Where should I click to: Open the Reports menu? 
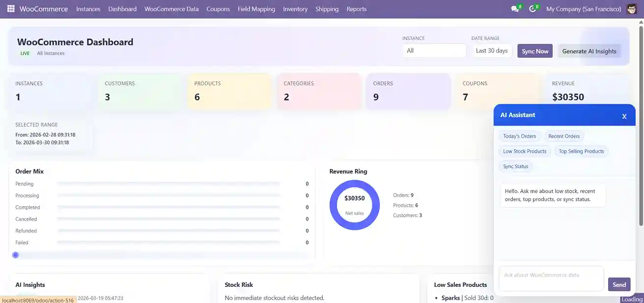pos(356,9)
